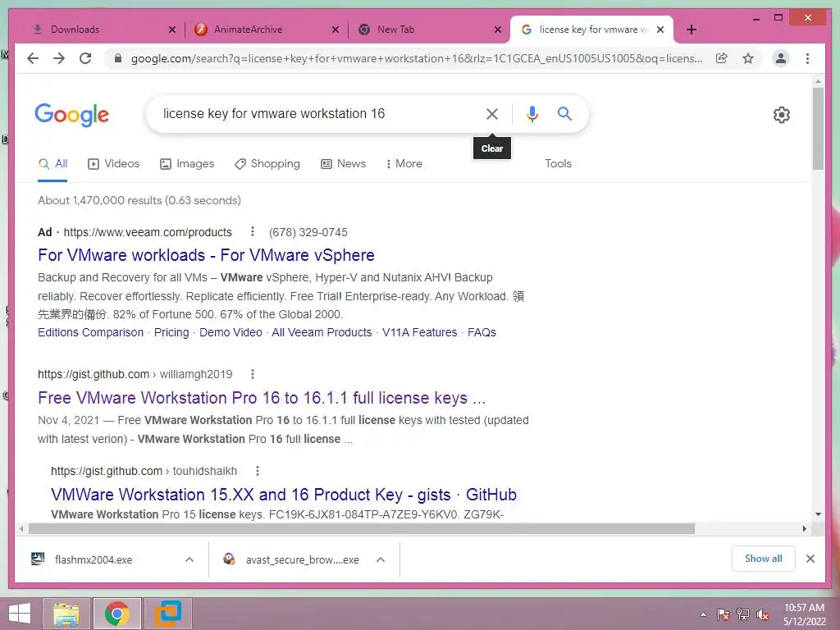This screenshot has width=840, height=630.
Task: Open the Demo Video sitelink
Action: click(x=231, y=332)
